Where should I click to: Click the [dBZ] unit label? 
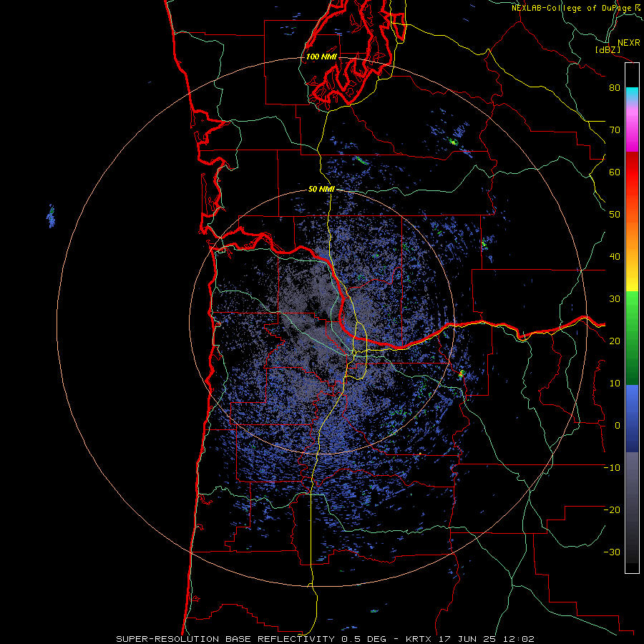coord(608,49)
